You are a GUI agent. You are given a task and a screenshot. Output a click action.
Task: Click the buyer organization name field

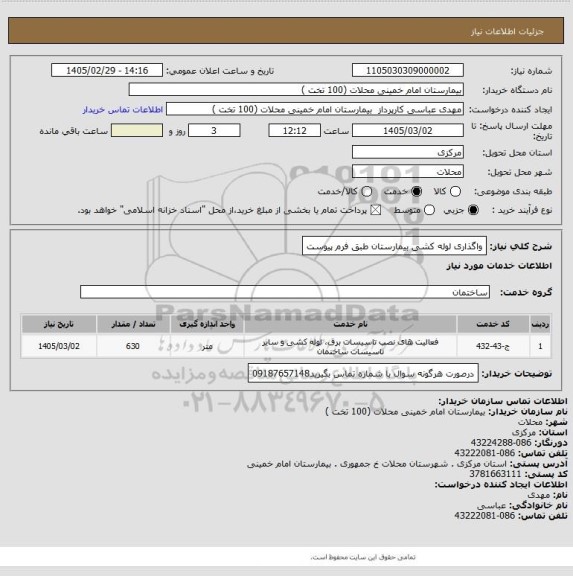[x=296, y=90]
